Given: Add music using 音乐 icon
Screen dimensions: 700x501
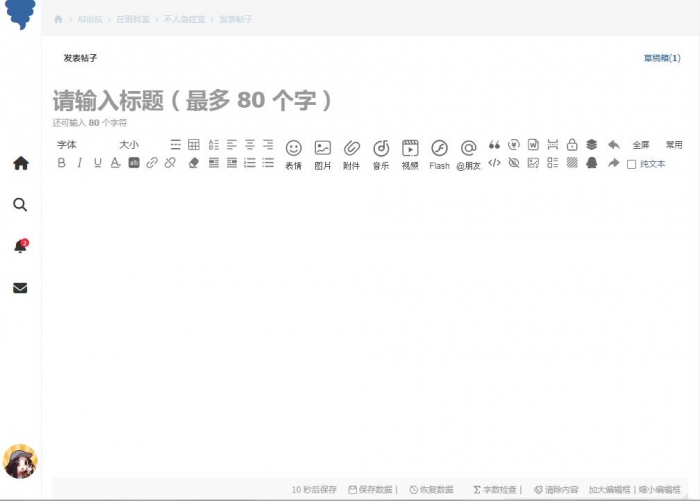Looking at the screenshot, I should click(381, 154).
